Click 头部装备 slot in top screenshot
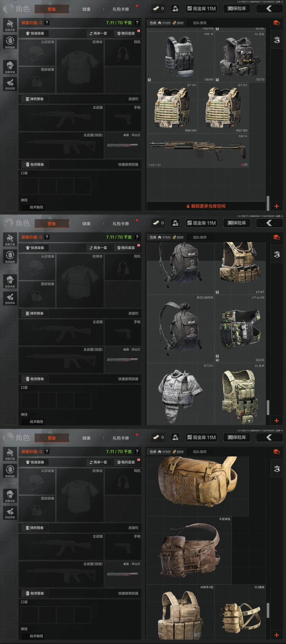The width and height of the screenshot is (286, 644). point(37,52)
